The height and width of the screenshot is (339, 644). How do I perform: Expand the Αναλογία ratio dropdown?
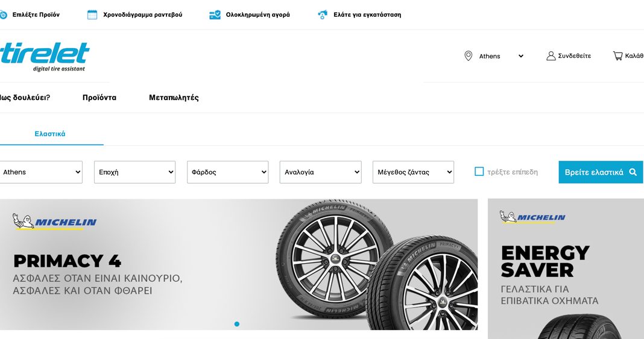point(320,172)
